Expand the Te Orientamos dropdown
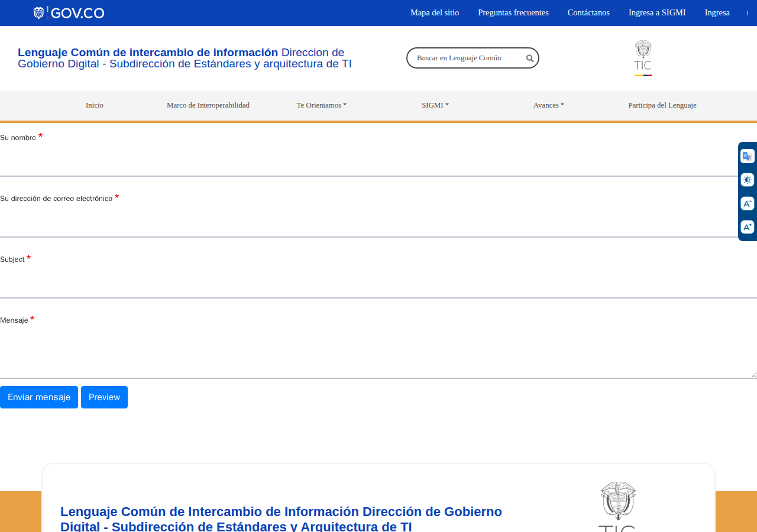The height and width of the screenshot is (532, 757). (x=321, y=105)
